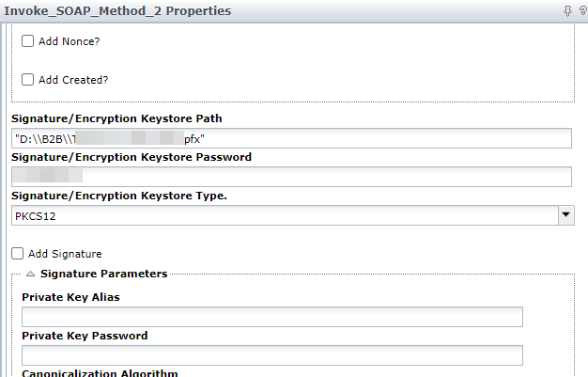Open Keystore Type dropdown arrow
Viewport: 588px width, 377px height.
[566, 215]
